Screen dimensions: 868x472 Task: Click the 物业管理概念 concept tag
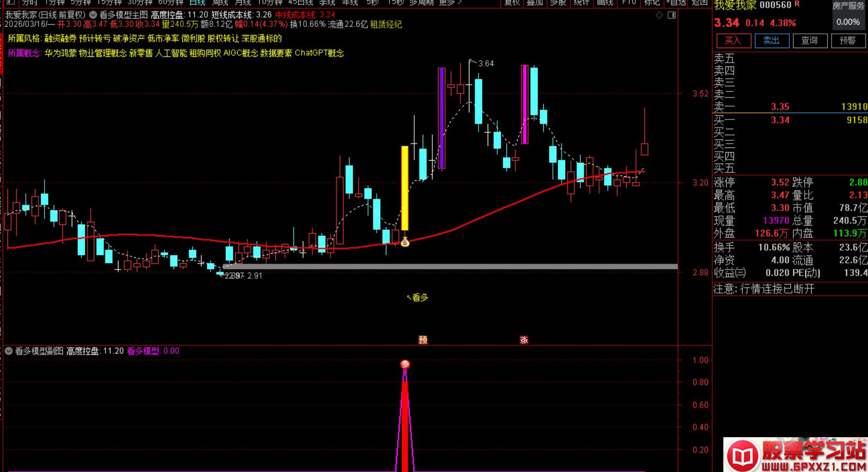point(103,53)
